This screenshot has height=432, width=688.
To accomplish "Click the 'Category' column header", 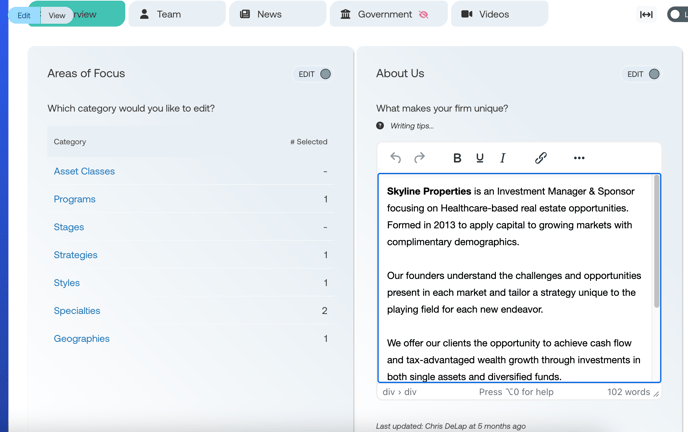I will [x=70, y=142].
